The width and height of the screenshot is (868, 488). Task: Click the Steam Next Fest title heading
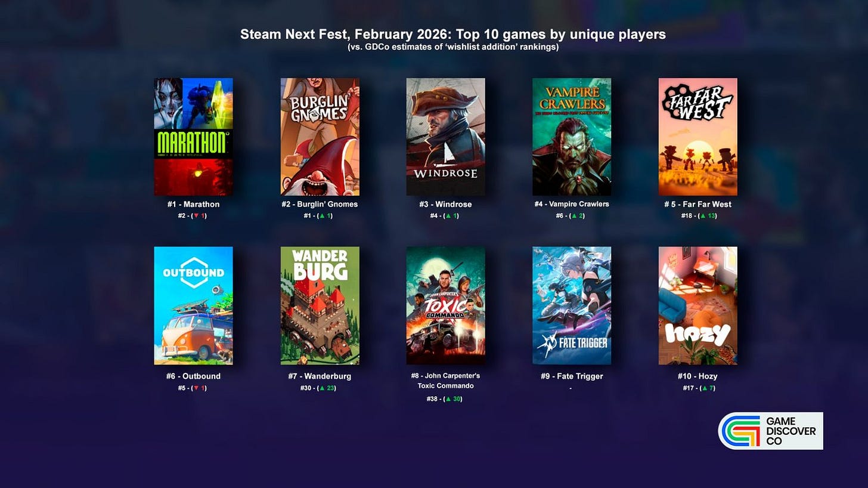[x=453, y=35]
